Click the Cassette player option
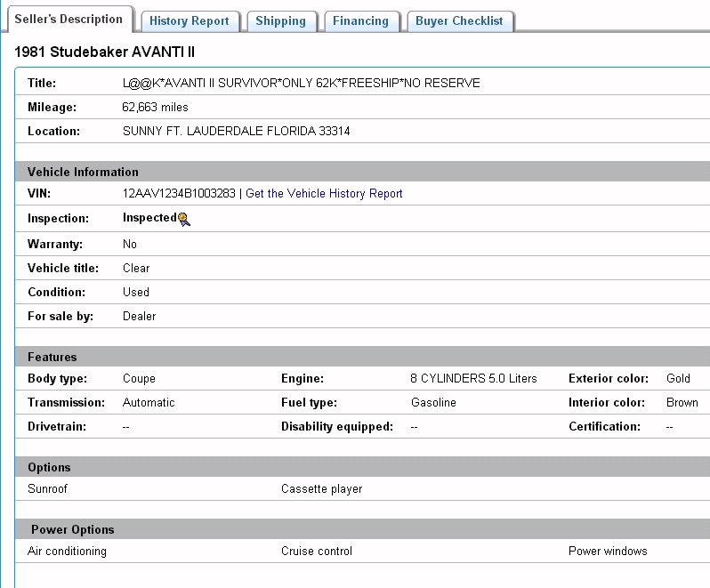The height and width of the screenshot is (588, 710). 321,489
